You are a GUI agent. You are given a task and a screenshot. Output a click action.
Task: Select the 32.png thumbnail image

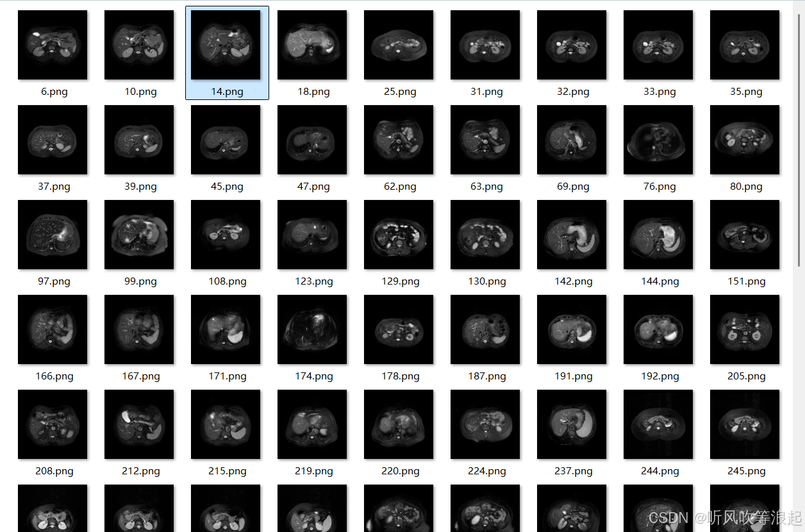[x=572, y=45]
